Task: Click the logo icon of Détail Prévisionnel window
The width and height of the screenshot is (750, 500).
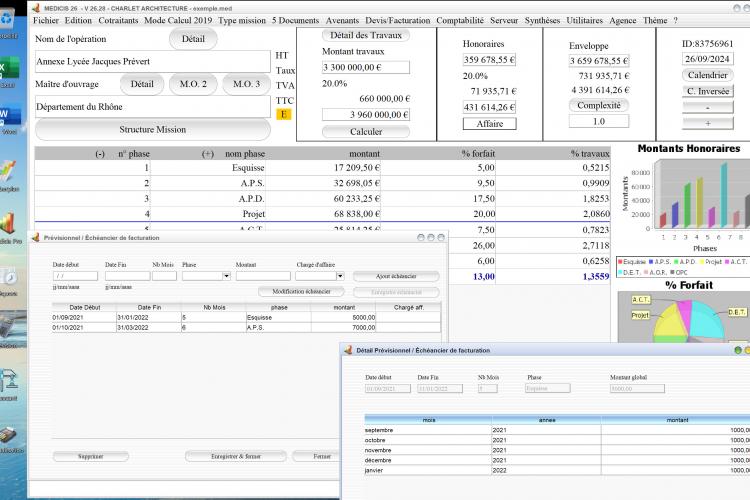Action: (348, 350)
